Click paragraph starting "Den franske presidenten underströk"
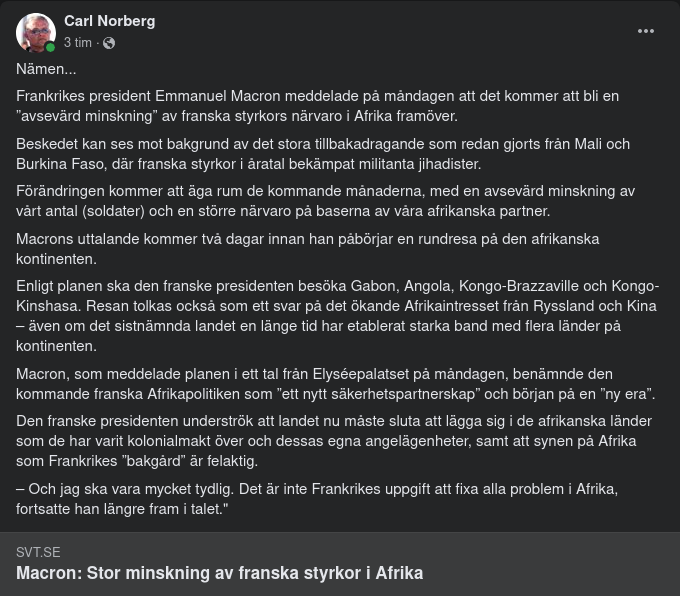This screenshot has height=596, width=680. point(326,440)
